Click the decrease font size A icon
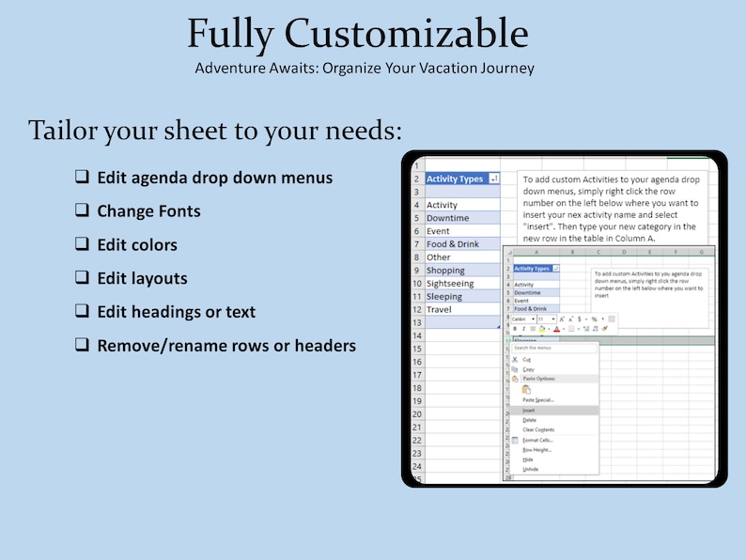The image size is (746, 560). coord(571,319)
